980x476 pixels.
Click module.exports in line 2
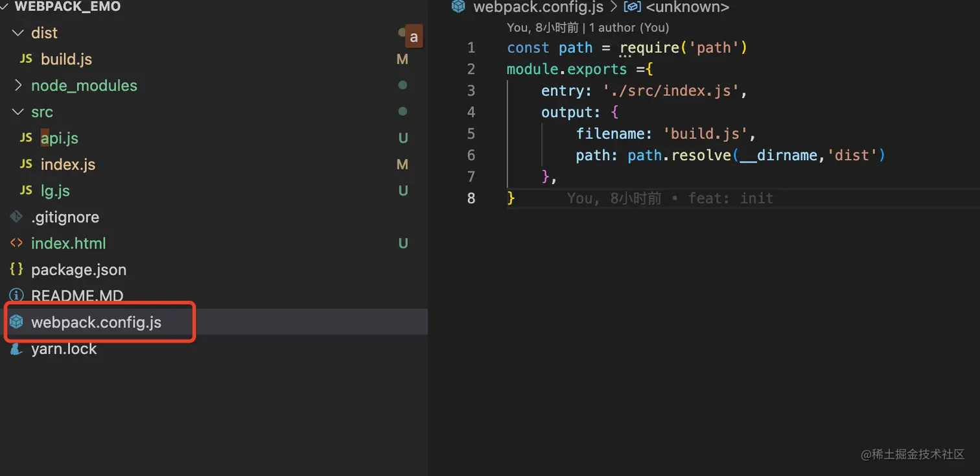(x=567, y=69)
